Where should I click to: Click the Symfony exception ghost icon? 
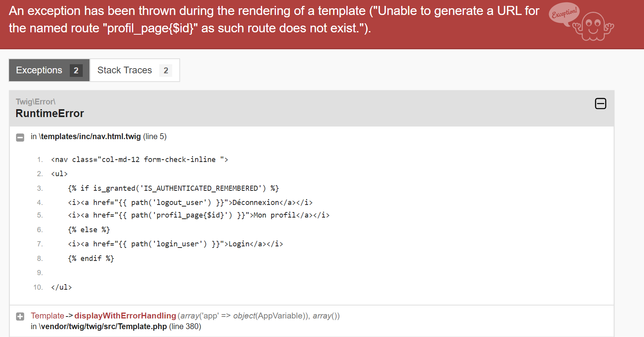581,22
